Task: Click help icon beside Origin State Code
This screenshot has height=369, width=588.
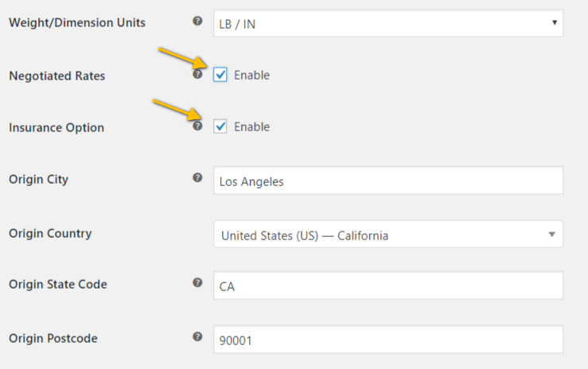Action: [x=197, y=282]
